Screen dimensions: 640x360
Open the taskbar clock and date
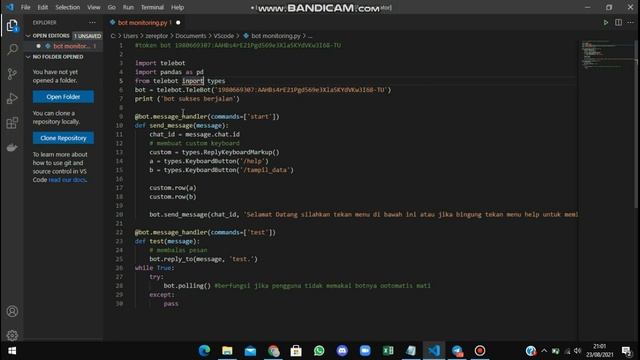pyautogui.click(x=600, y=351)
